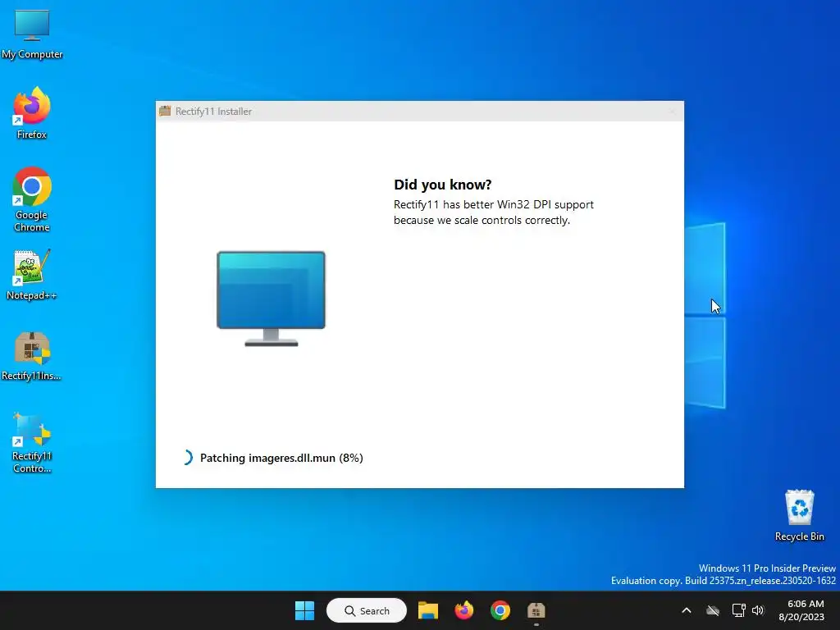The width and height of the screenshot is (840, 630).
Task: Click the monitor illustration in the installer
Action: (271, 299)
